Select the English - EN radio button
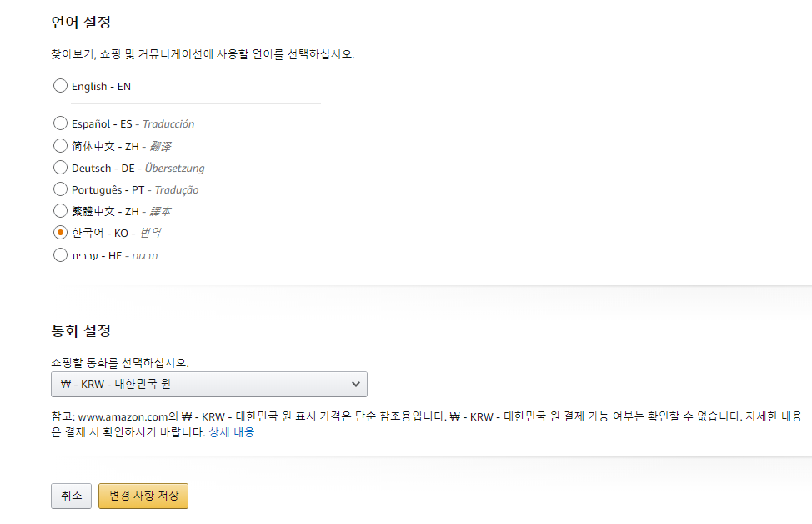The width and height of the screenshot is (812, 524). tap(60, 85)
